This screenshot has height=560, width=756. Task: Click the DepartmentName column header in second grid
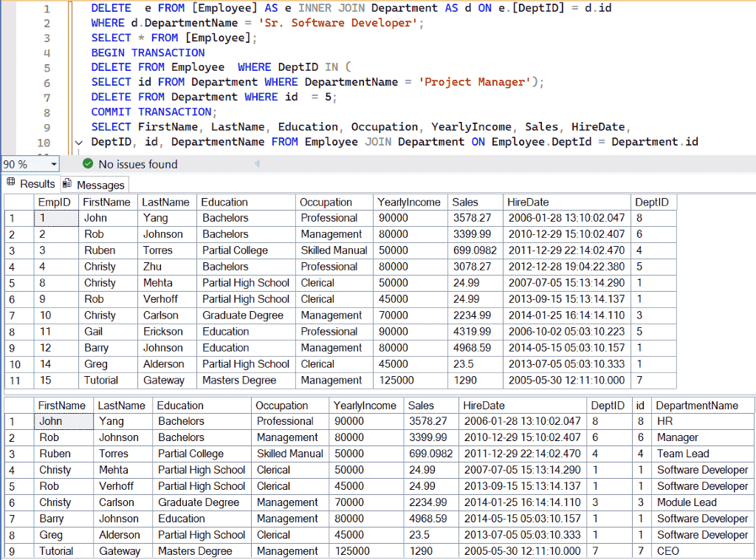703,405
